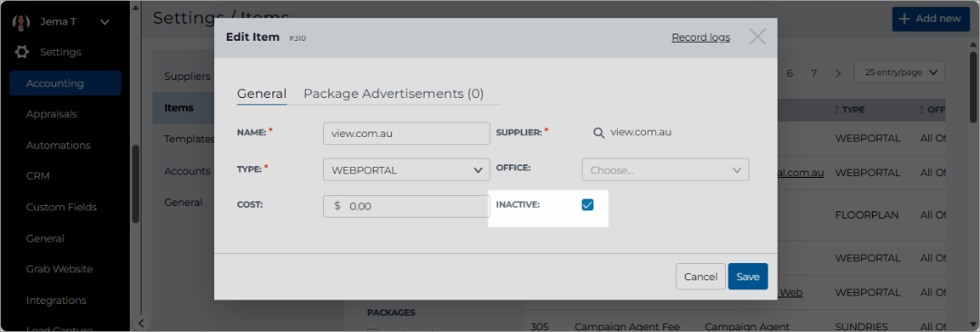The image size is (980, 332).
Task: Go to page 6
Action: (x=790, y=73)
